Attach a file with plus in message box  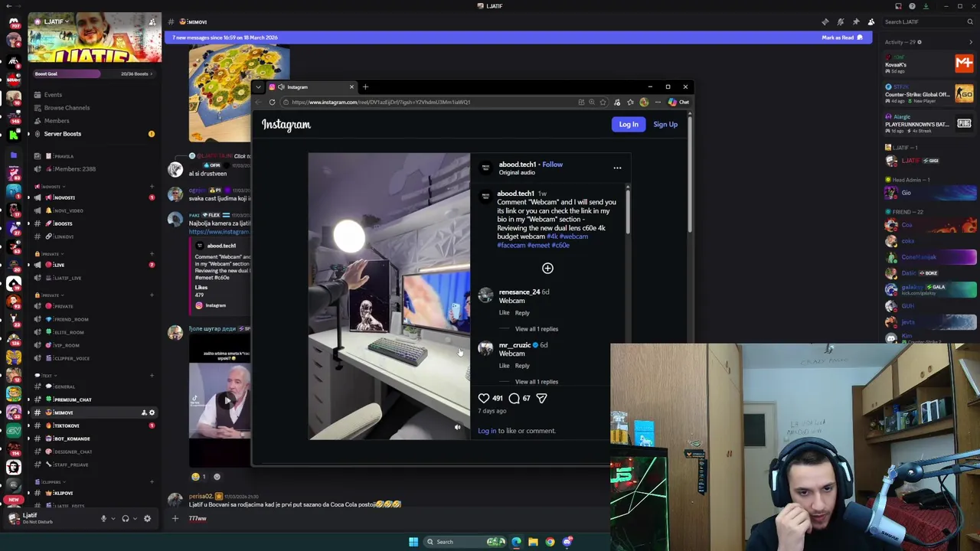[x=175, y=518]
